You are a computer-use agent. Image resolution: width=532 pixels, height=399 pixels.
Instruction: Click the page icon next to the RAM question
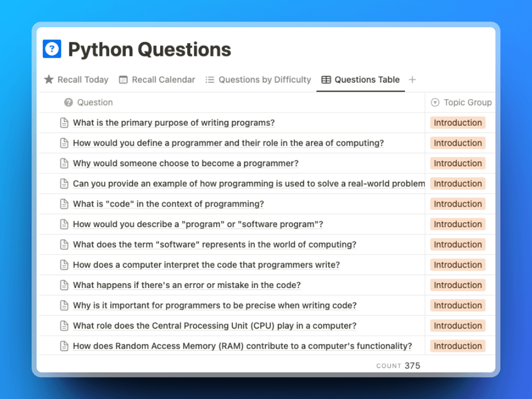pos(63,345)
